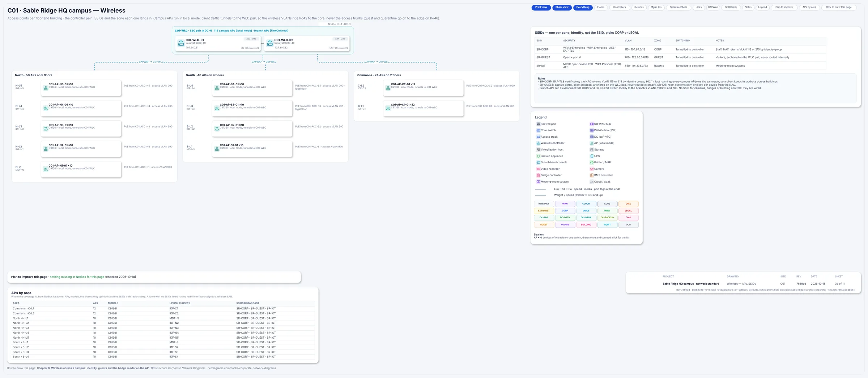Viewport: 868px width, 378px height.
Task: Toggle the APs by area pill
Action: click(809, 7)
